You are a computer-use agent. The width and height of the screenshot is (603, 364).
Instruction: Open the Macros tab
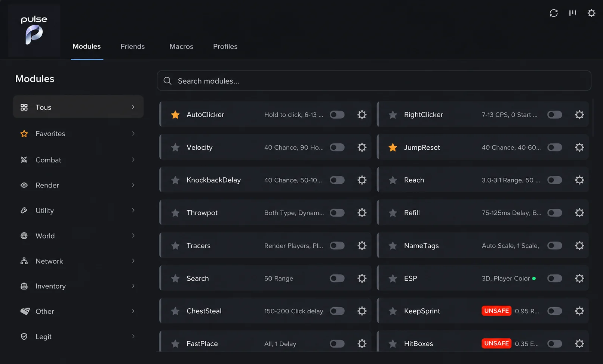(181, 46)
